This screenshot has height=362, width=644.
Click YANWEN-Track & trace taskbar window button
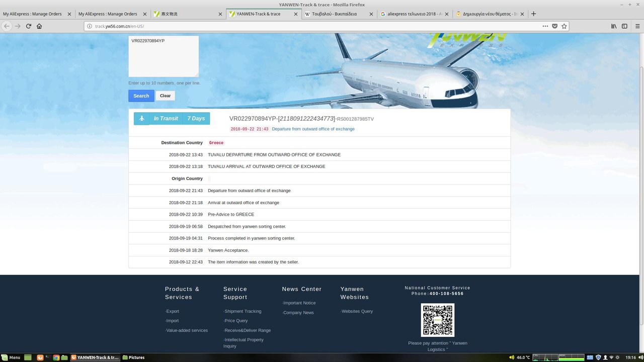pyautogui.click(x=95, y=357)
